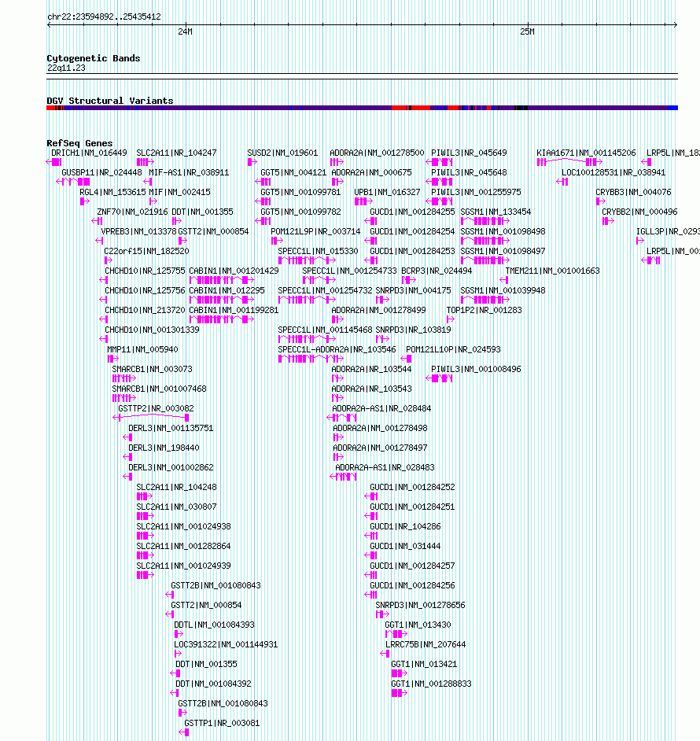Click the RefSeq Genes track title
Image resolution: width=700 pixels, height=741 pixels.
point(79,143)
